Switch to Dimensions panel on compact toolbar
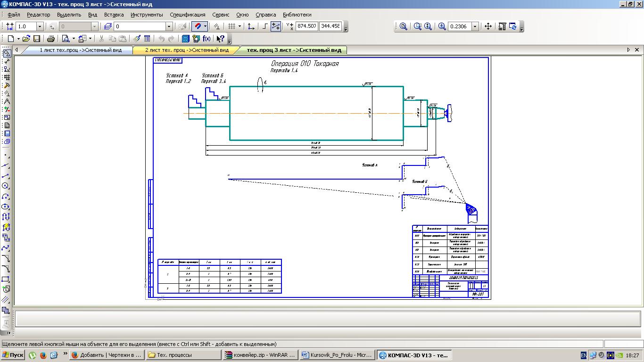This screenshot has width=644, height=362. click(7, 61)
